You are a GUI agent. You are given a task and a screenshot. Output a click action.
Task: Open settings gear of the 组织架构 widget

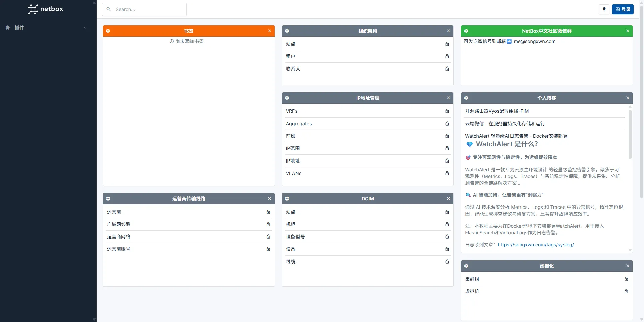(287, 31)
